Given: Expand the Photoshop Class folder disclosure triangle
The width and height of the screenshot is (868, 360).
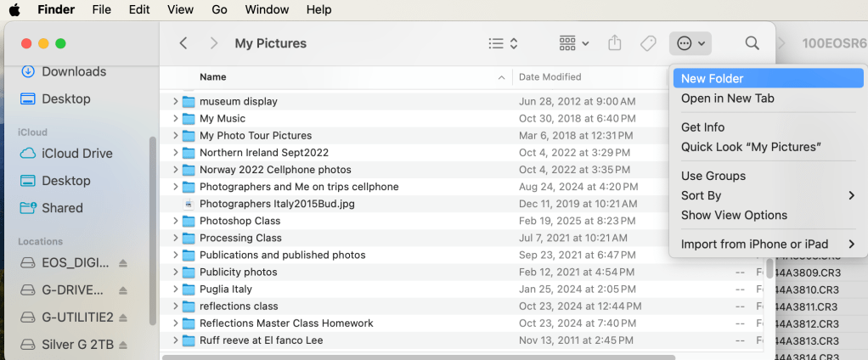Looking at the screenshot, I should click(x=176, y=221).
